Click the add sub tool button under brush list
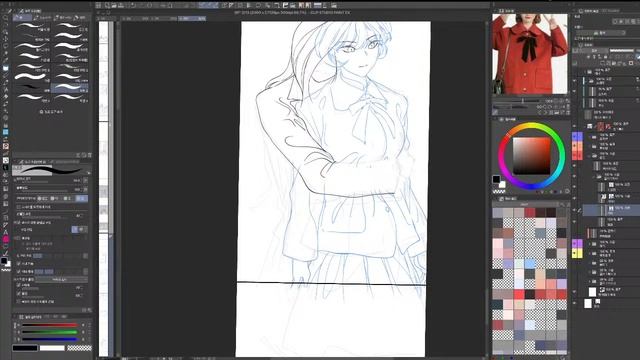The height and width of the screenshot is (360, 640). click(51, 111)
